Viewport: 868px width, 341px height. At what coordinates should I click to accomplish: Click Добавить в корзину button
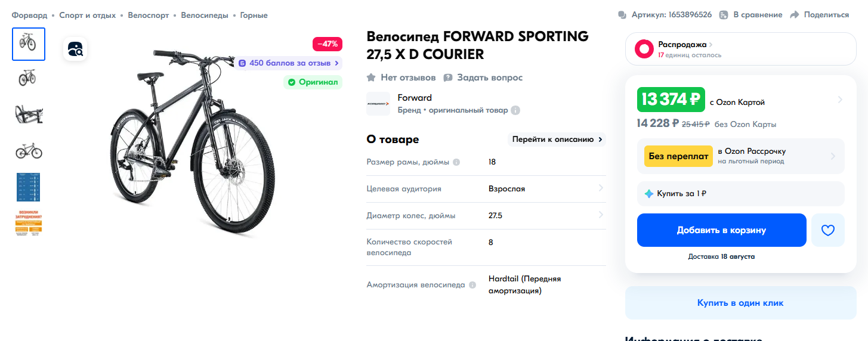[721, 230]
